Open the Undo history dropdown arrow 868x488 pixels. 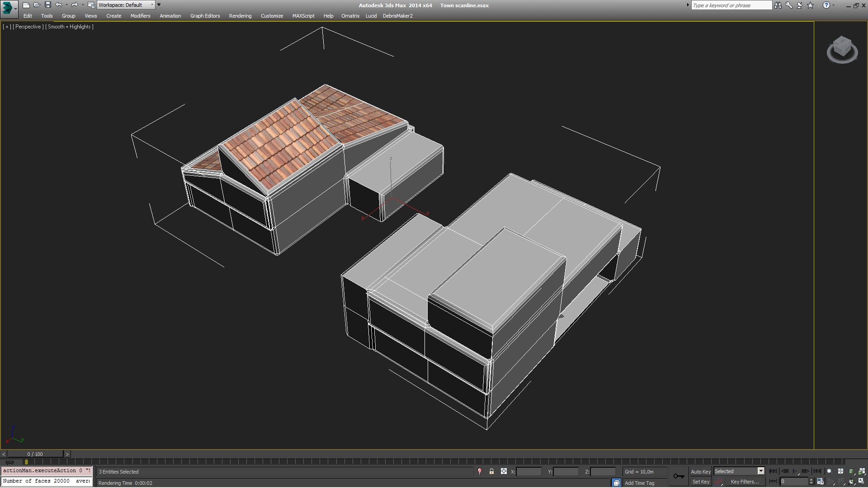[x=66, y=5]
